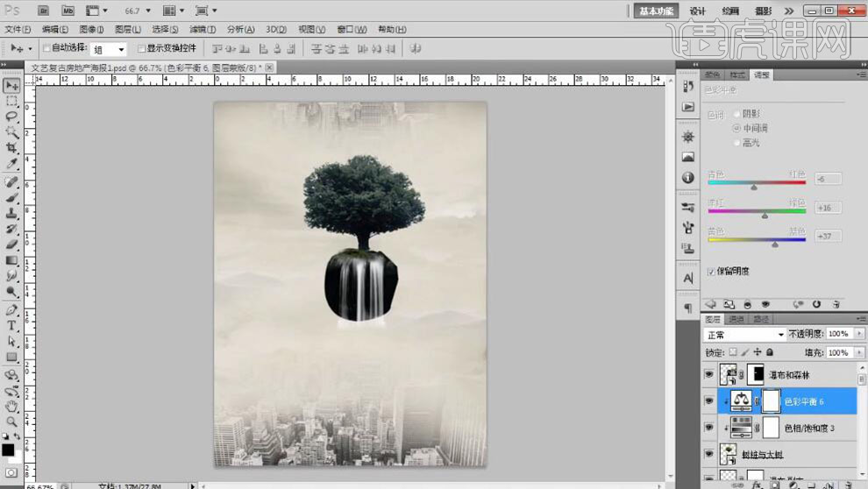
Task: Select the Quick Selection tool
Action: (x=11, y=132)
